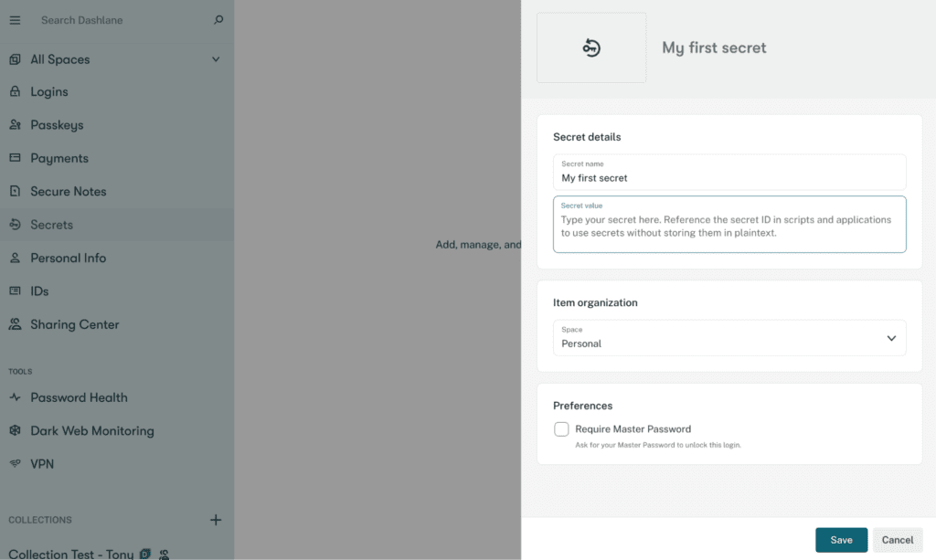Click the Payments card icon
Screen dimensions: 936x560
pos(14,157)
